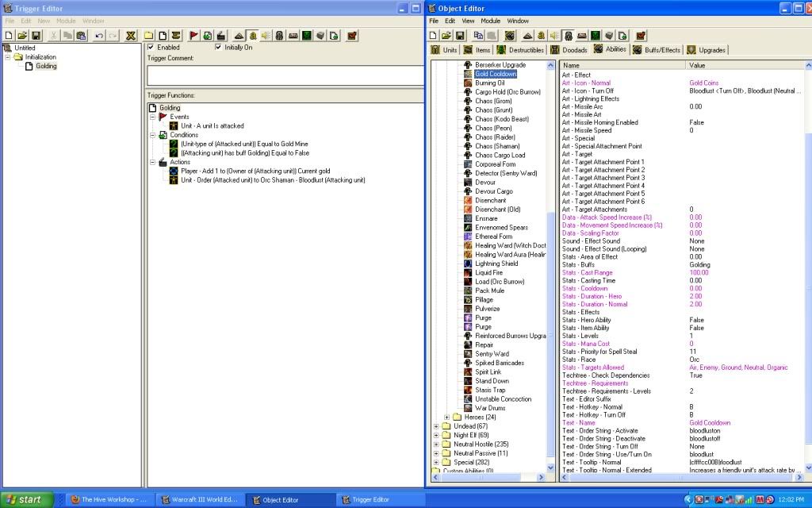Select event 'Unit - A unit Is attacked'
This screenshot has width=812, height=508.
pos(213,126)
